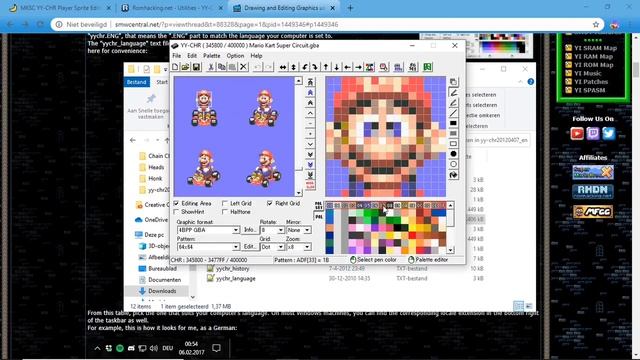Select the Pen drawing tool
Screen dimensions: 640x360
click(x=453, y=92)
